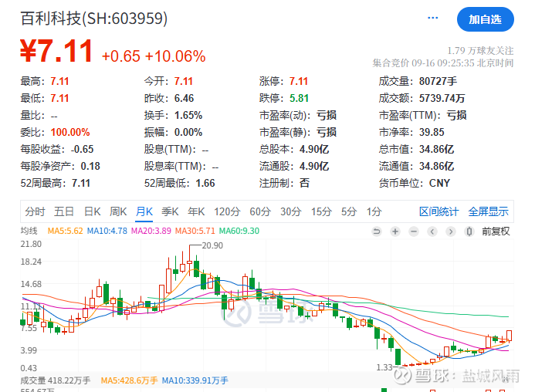Viewport: 535px width, 392px height.
Task: Show the 5分 chart
Action: coord(349,211)
